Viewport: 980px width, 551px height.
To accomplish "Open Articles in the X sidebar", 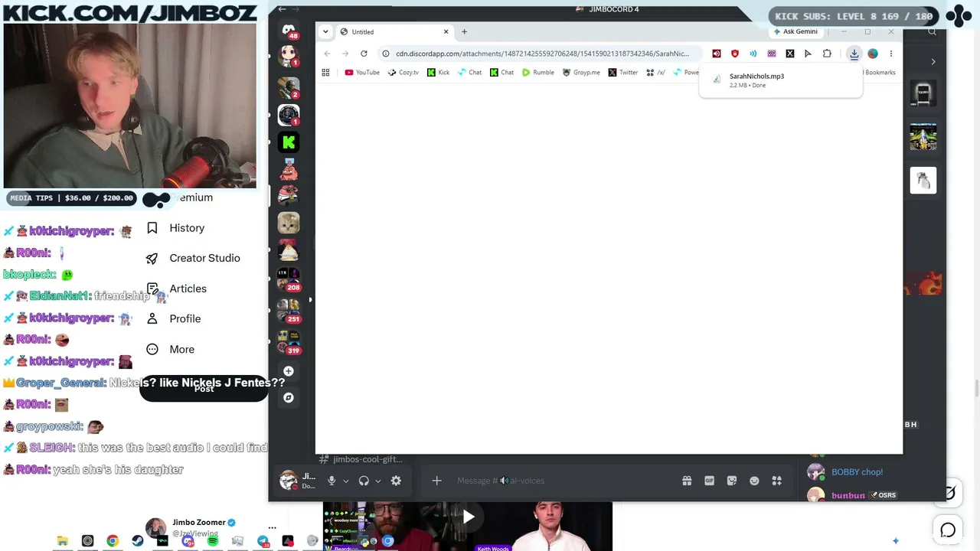I will click(176, 289).
